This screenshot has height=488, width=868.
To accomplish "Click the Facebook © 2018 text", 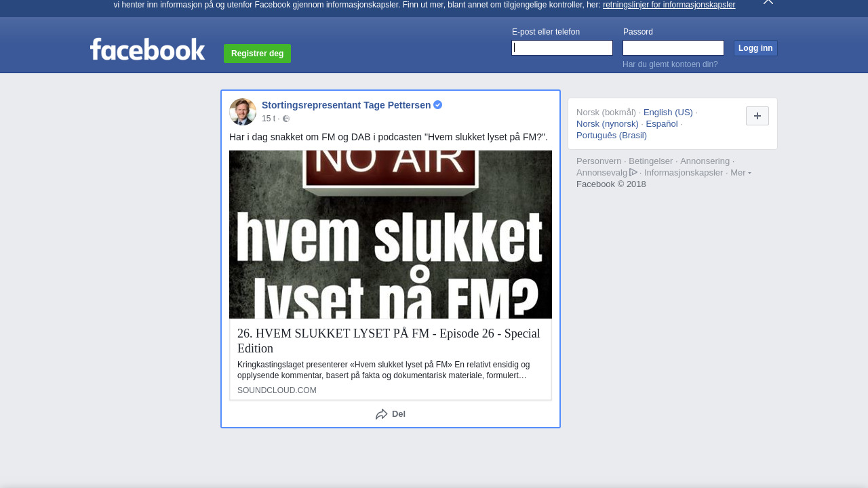I will coord(611,184).
